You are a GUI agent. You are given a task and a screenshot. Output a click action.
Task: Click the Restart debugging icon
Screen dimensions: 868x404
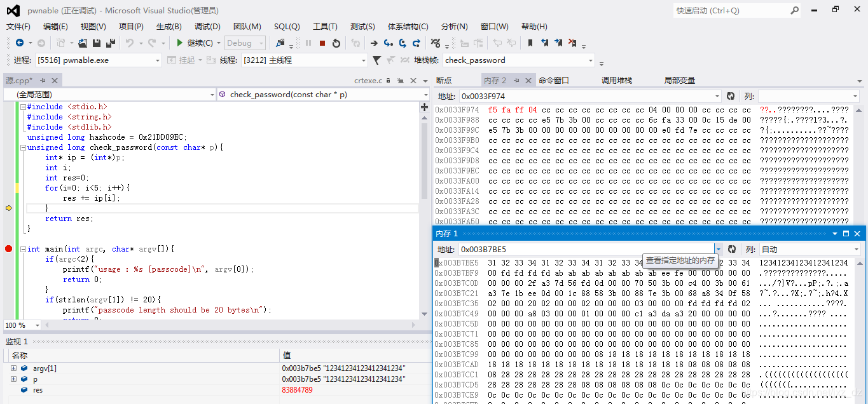(x=336, y=43)
